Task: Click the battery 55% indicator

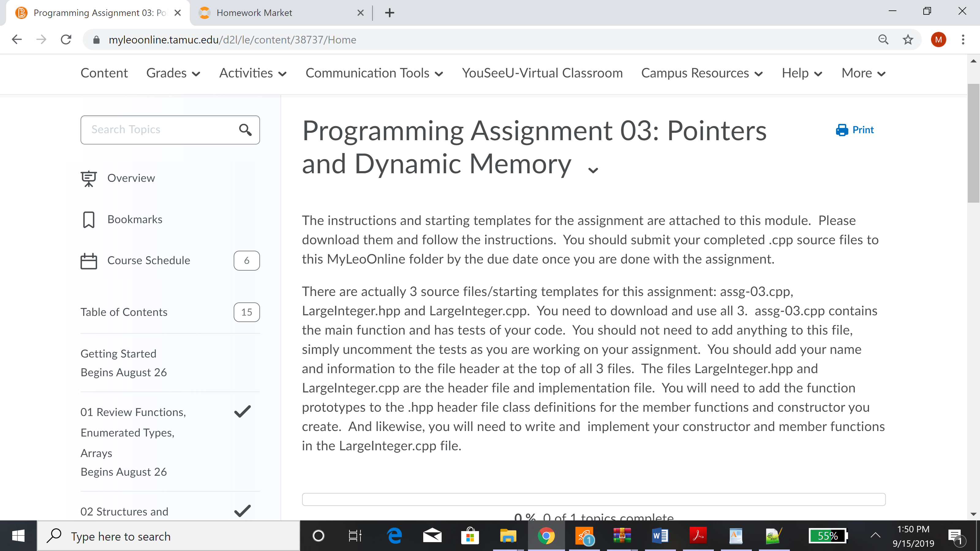Action: pyautogui.click(x=827, y=536)
